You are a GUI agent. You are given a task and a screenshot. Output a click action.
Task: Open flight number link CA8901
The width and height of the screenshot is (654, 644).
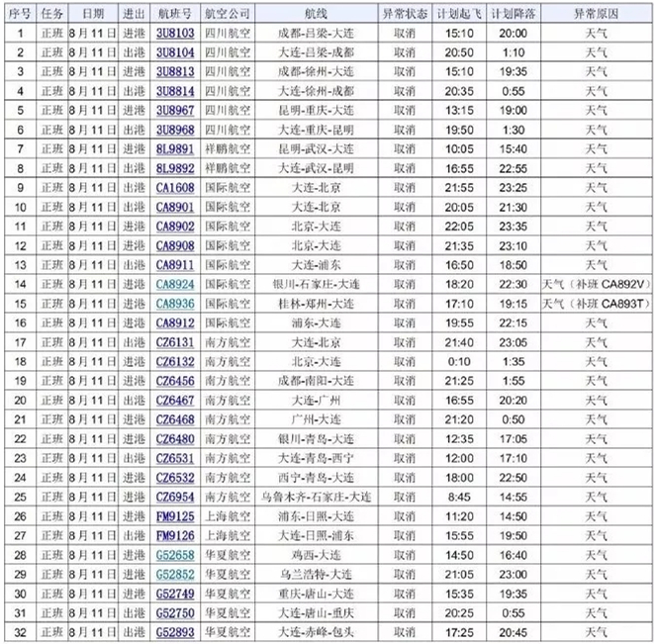pyautogui.click(x=175, y=207)
